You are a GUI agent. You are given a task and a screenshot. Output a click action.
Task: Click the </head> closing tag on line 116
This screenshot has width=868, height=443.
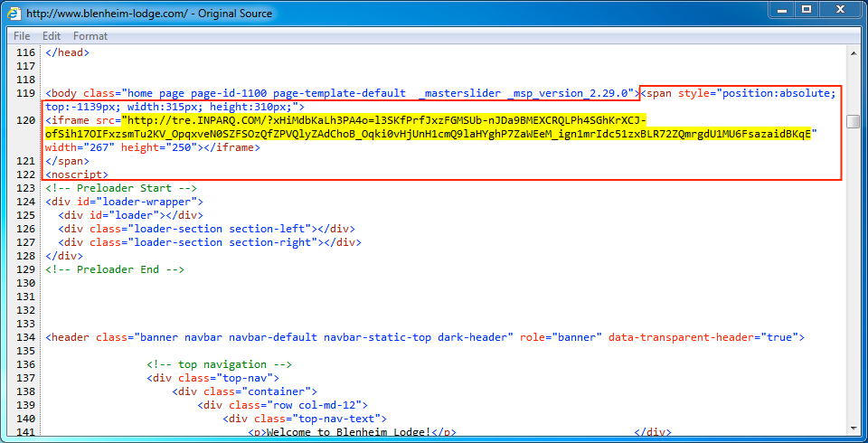click(67, 52)
